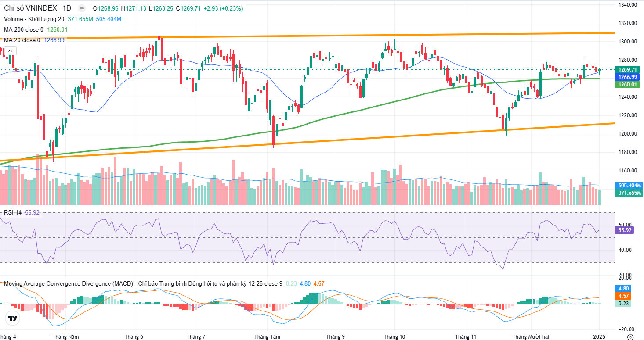
Task: Select the MACD indicator legend title
Action: point(142,283)
